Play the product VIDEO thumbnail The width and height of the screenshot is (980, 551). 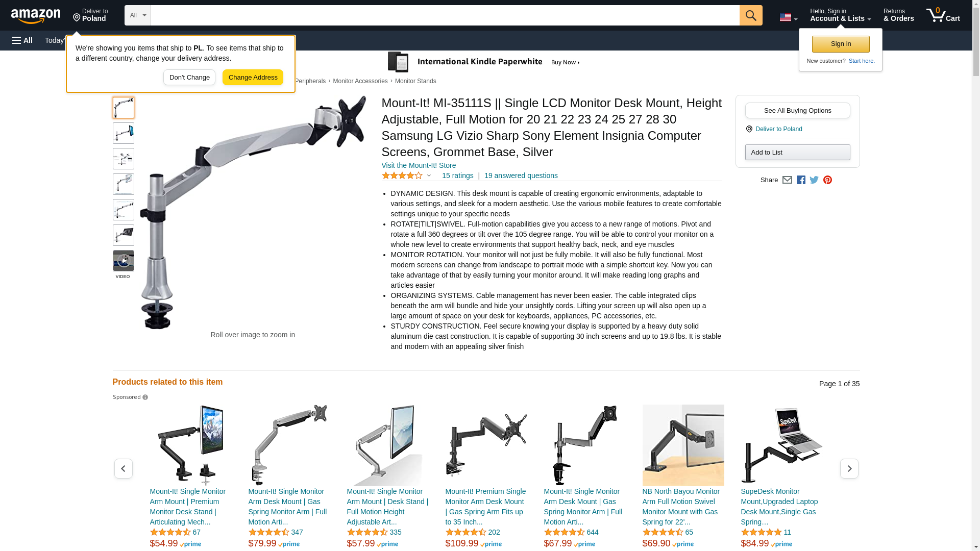(124, 261)
